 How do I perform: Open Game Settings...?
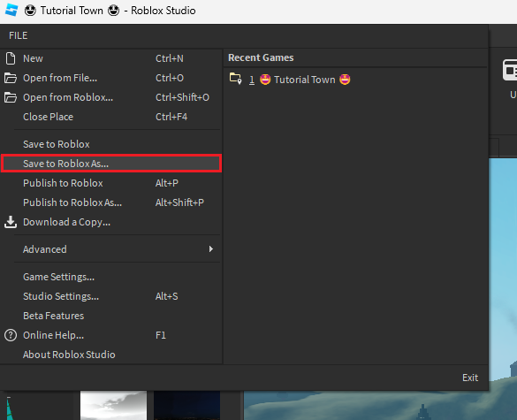(x=111, y=277)
